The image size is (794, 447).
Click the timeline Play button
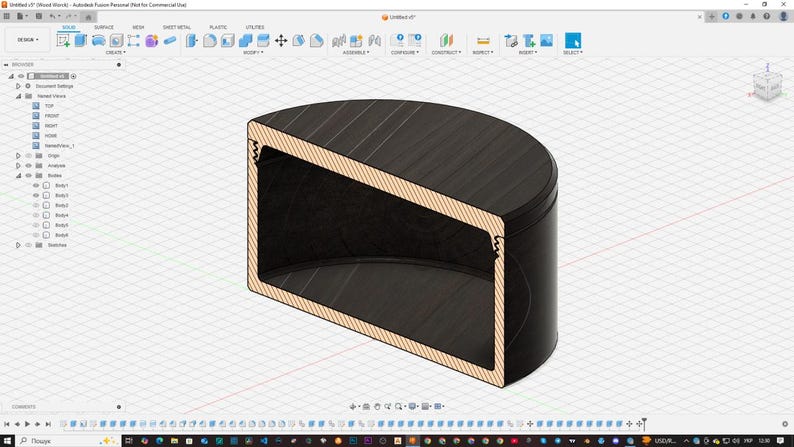tap(27, 424)
